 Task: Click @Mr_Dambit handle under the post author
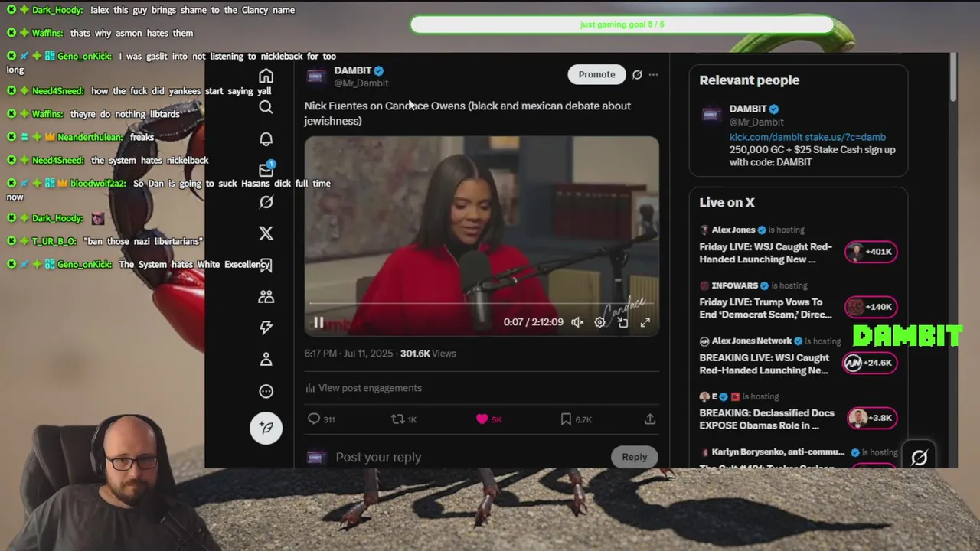361,83
